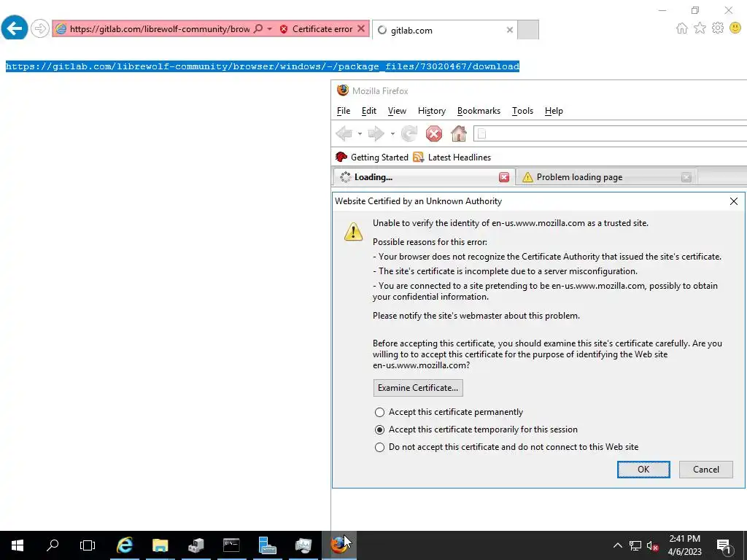Go back in Internet Explorer
The image size is (747, 560).
(x=15, y=28)
